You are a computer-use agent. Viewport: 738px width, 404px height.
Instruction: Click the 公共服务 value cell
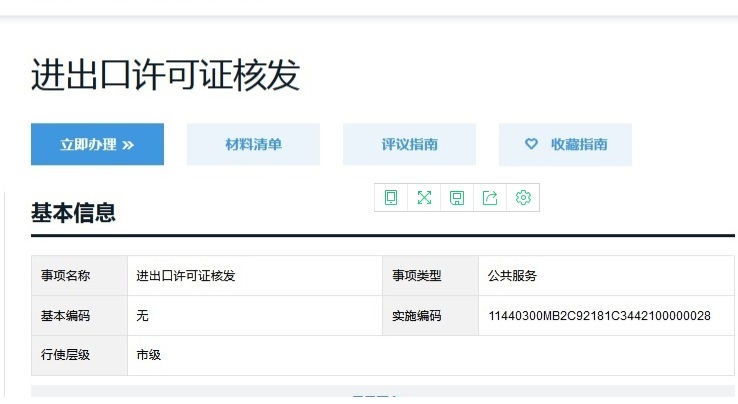(513, 276)
